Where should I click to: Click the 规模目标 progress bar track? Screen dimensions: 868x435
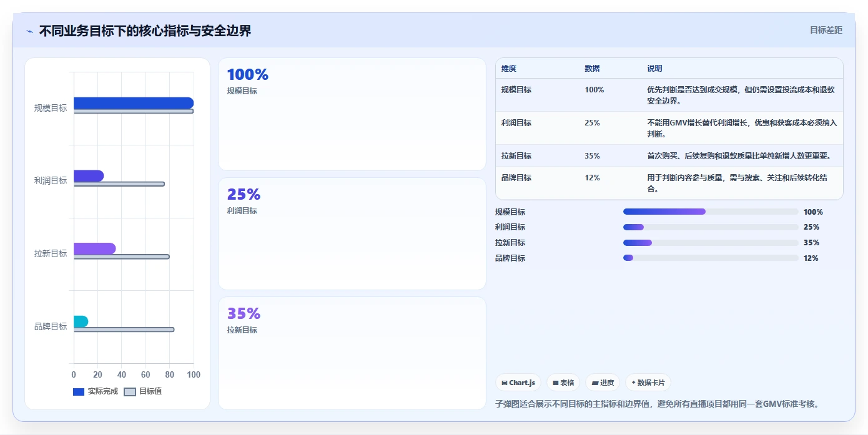711,212
